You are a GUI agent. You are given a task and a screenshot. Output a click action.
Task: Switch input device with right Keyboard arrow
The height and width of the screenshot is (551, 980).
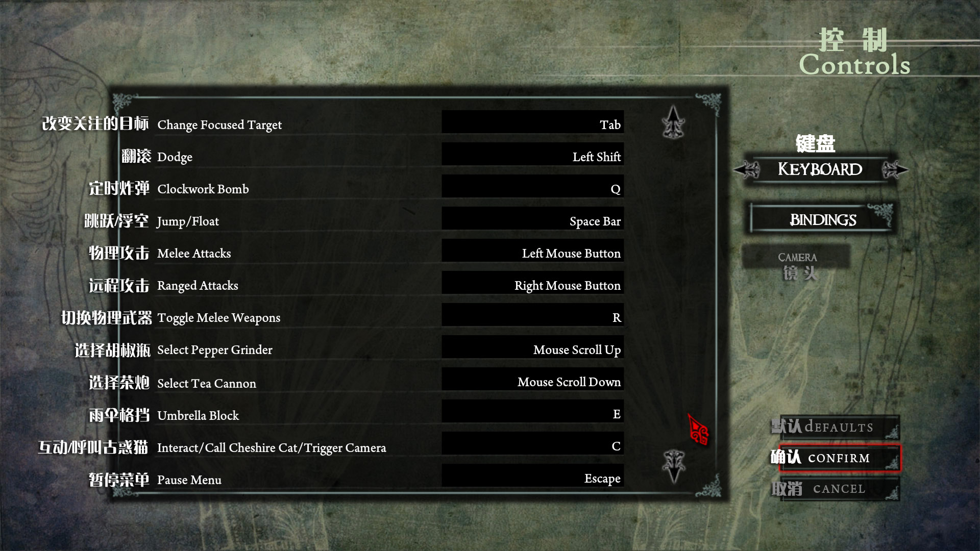click(x=895, y=169)
